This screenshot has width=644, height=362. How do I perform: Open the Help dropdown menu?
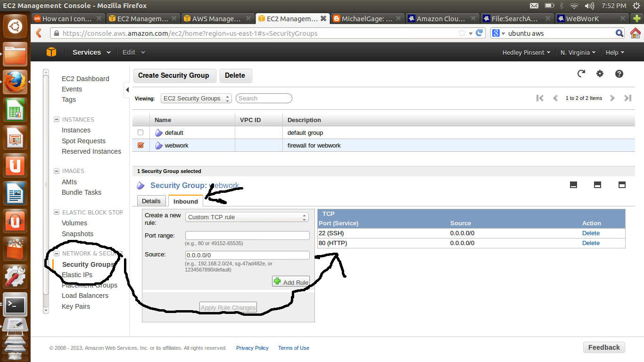pyautogui.click(x=615, y=52)
